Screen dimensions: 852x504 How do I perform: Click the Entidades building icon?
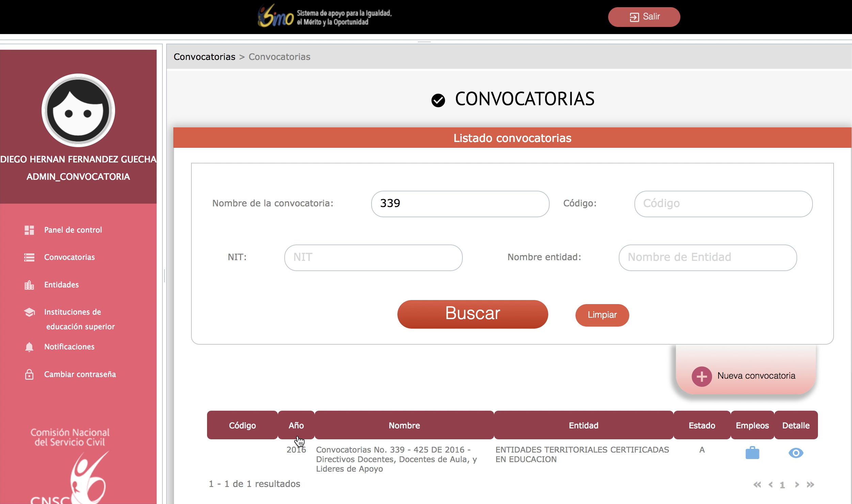tap(29, 285)
